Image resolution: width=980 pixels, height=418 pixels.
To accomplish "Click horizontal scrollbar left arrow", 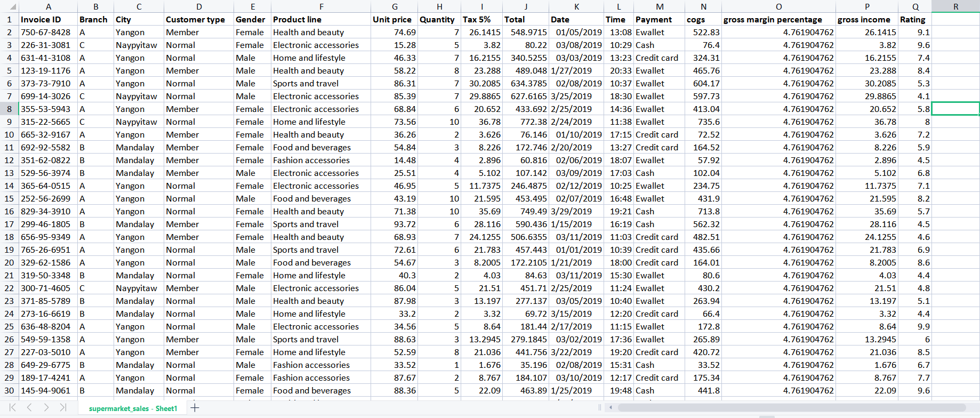I will point(611,408).
